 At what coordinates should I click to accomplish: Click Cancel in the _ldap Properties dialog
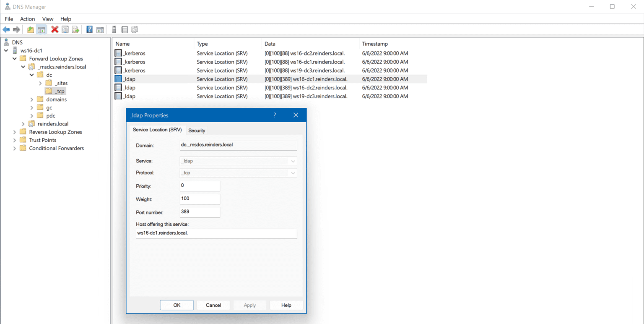(x=213, y=305)
